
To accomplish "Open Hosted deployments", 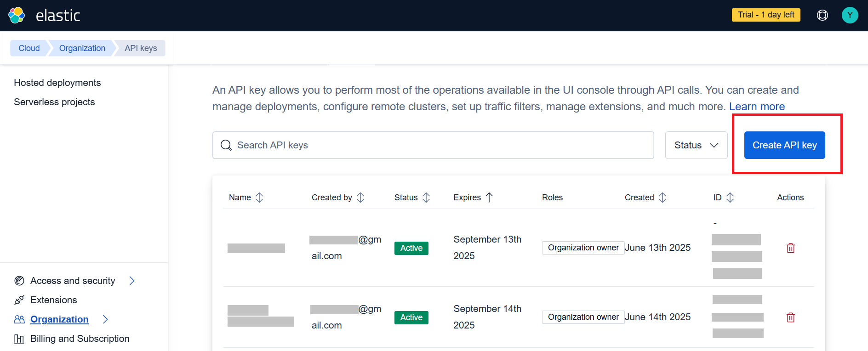I will [x=57, y=83].
